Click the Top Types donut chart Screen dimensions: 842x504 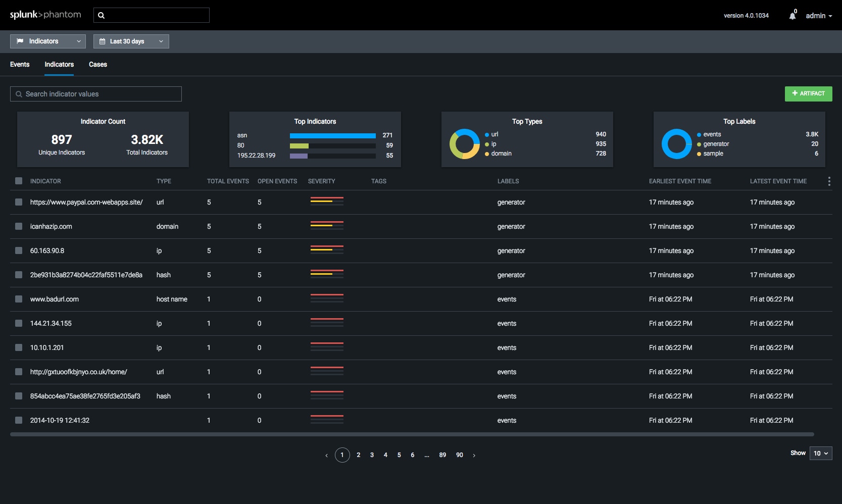point(465,144)
